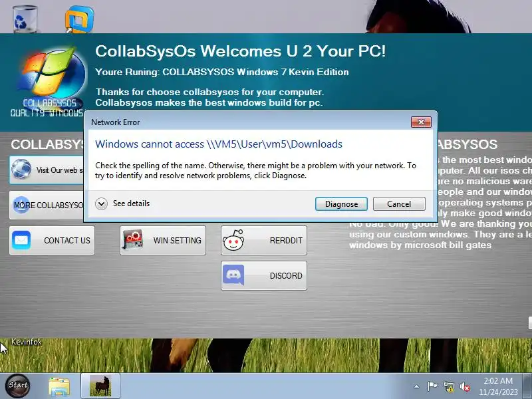The width and height of the screenshot is (532, 399).
Task: Click 'CollabSysOs Welcomes U 2 Your PC!' heading
Action: [x=240, y=51]
